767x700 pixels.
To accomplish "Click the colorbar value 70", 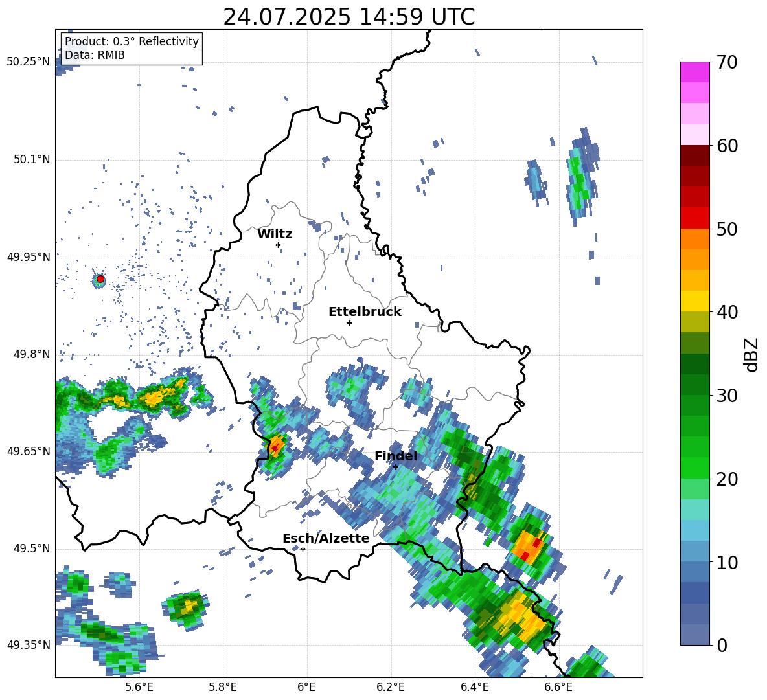I will pyautogui.click(x=727, y=62).
